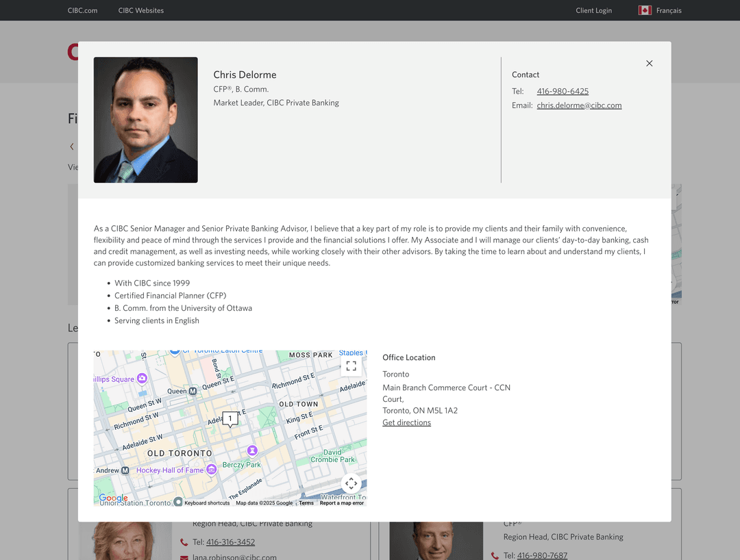740x560 pixels.
Task: Click the OLD TOWN map label
Action: coord(298,404)
